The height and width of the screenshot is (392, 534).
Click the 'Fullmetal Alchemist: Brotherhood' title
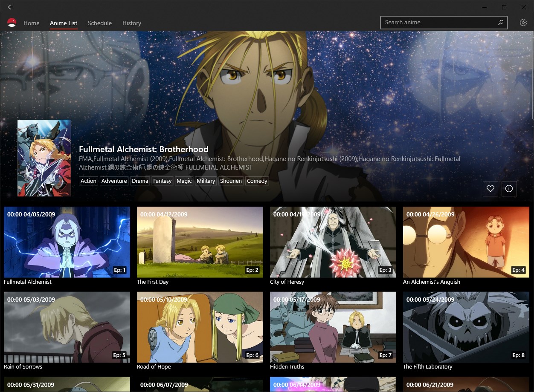[x=144, y=149]
